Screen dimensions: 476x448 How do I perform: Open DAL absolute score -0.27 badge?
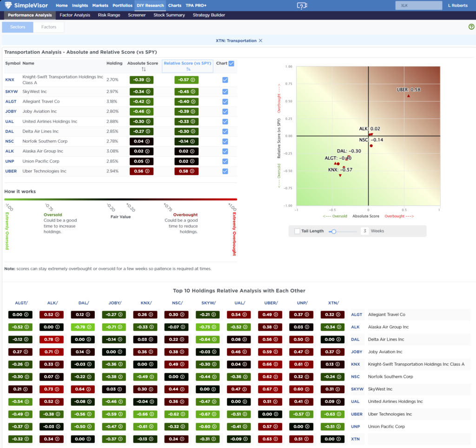point(141,132)
